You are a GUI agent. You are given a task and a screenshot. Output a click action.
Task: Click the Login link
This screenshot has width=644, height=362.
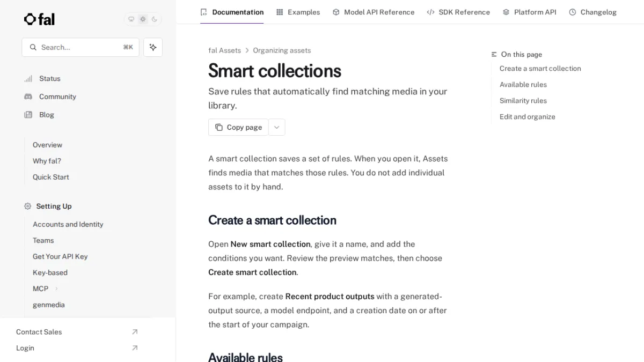[x=25, y=348]
